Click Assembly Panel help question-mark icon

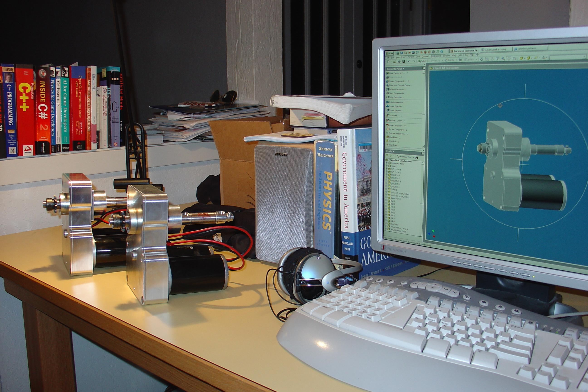424,68
